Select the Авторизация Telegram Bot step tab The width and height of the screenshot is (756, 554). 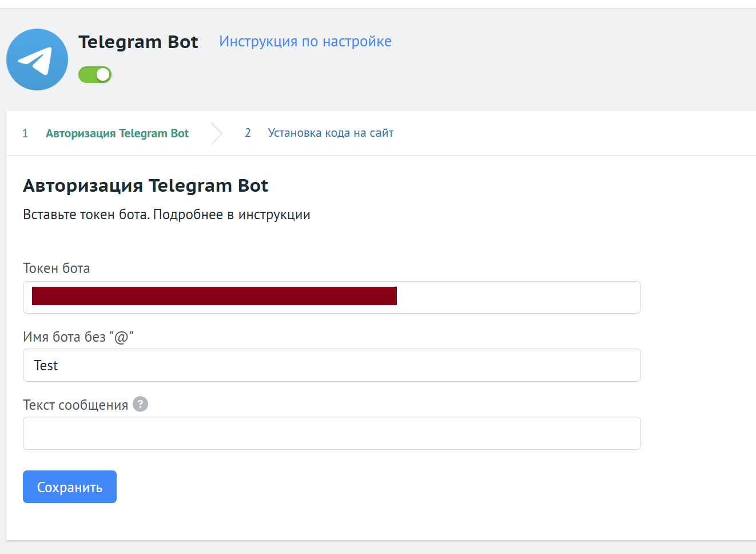(117, 133)
